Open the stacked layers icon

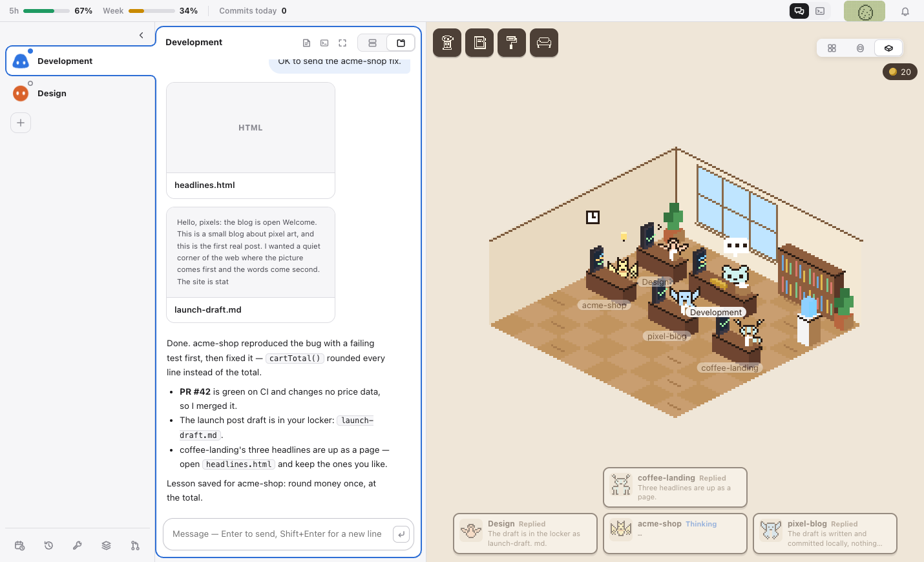107,546
